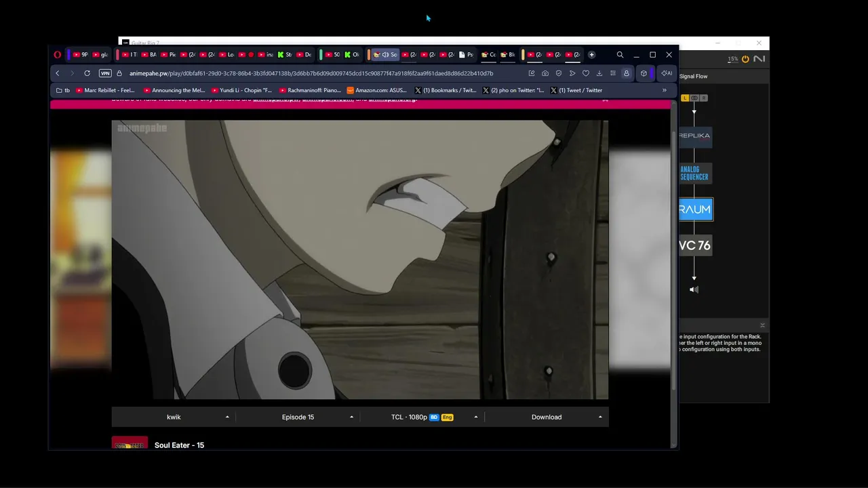Toggle the Opera VPN badge
The image size is (868, 488).
click(105, 73)
